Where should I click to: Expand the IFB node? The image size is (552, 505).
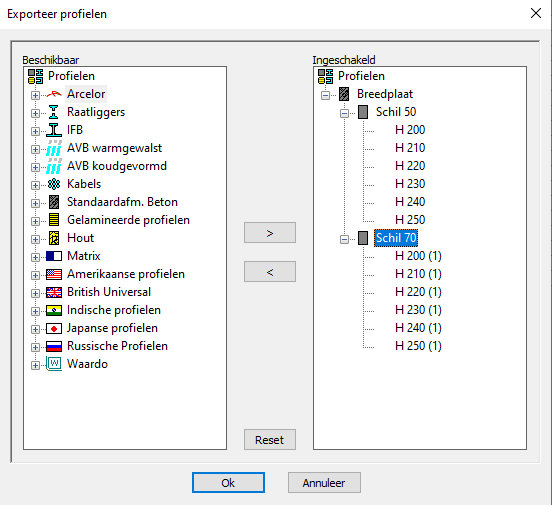(x=35, y=131)
